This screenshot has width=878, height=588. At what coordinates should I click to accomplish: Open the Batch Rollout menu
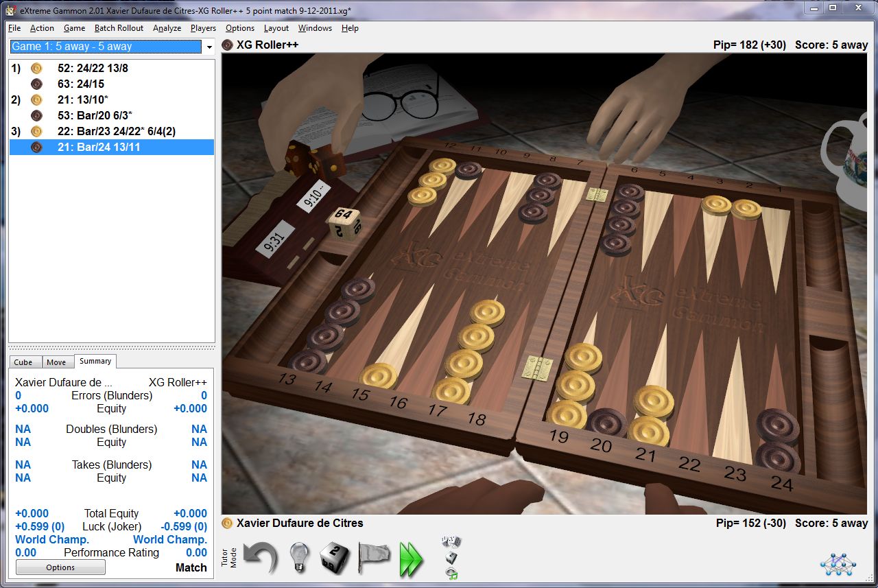(119, 28)
